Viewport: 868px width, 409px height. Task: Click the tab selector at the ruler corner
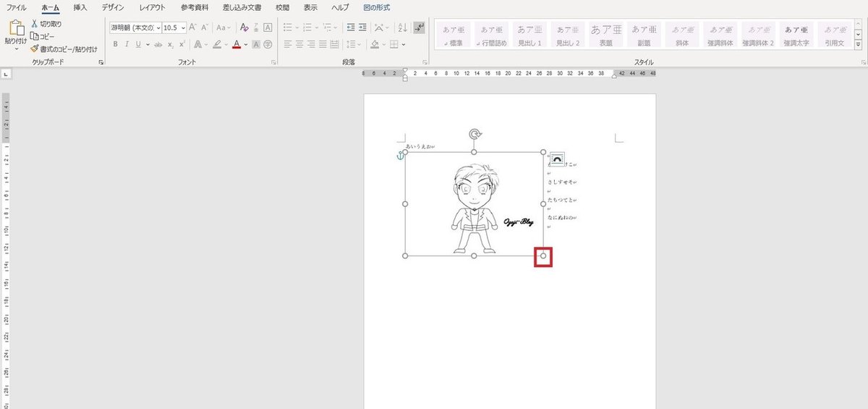[x=5, y=75]
